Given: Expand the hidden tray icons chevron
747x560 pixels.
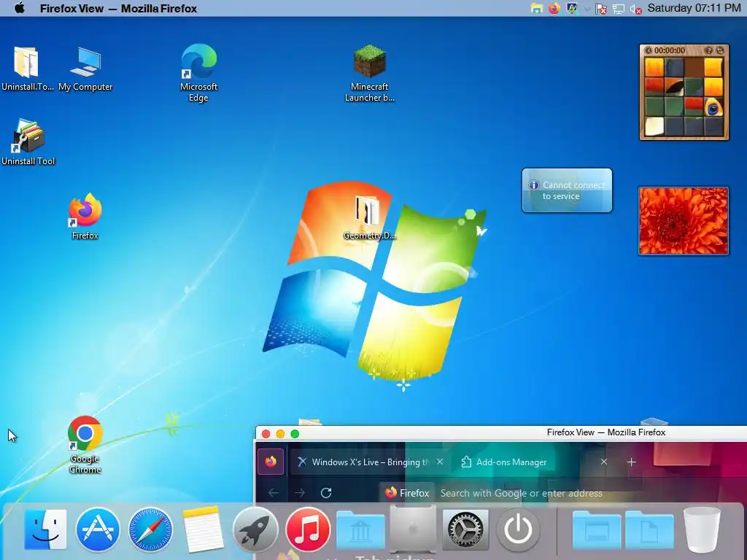Looking at the screenshot, I should coord(587,9).
